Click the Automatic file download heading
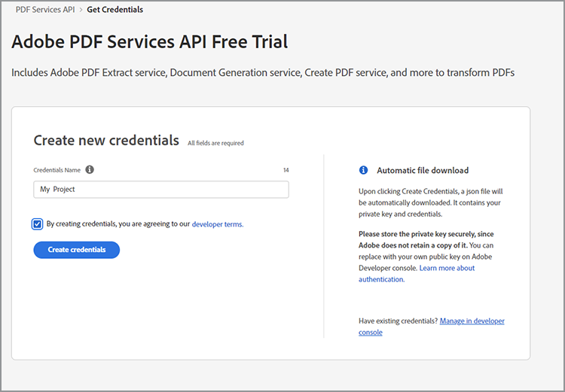 coord(423,170)
